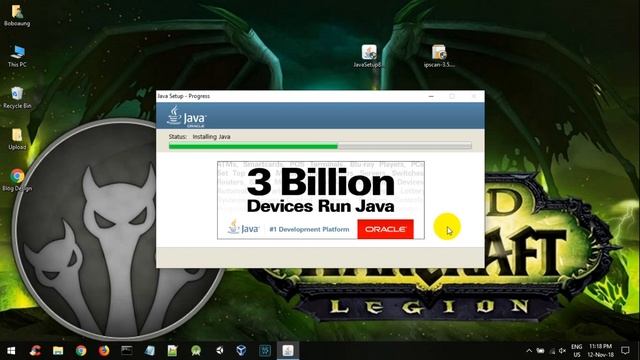Launch VirtualBox from the taskbar
Viewport: 640px width, 360px height.
click(242, 351)
